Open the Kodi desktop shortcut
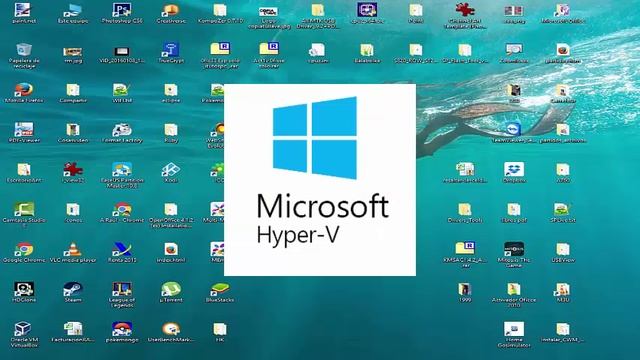The height and width of the screenshot is (360, 640). point(171,172)
